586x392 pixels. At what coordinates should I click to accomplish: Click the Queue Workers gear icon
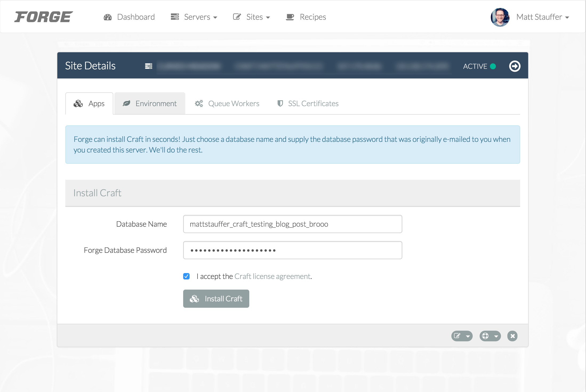tap(199, 103)
